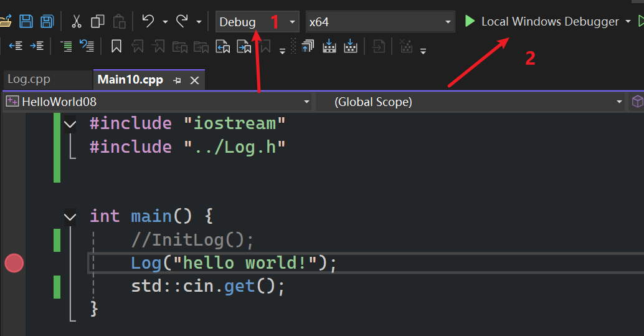Screen dimensions: 644x336
Task: Start the Local Windows Debugger
Action: click(x=542, y=22)
